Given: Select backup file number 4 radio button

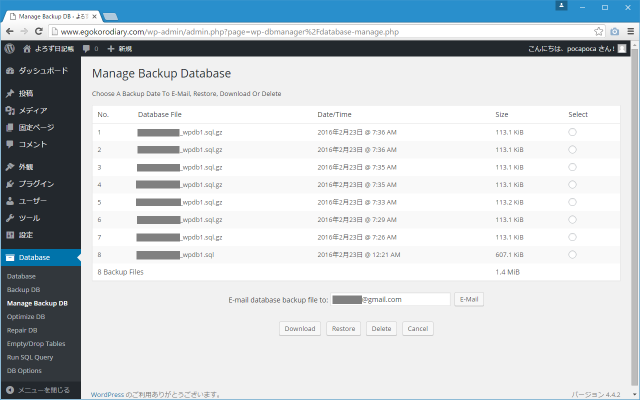Looking at the screenshot, I should [572, 184].
